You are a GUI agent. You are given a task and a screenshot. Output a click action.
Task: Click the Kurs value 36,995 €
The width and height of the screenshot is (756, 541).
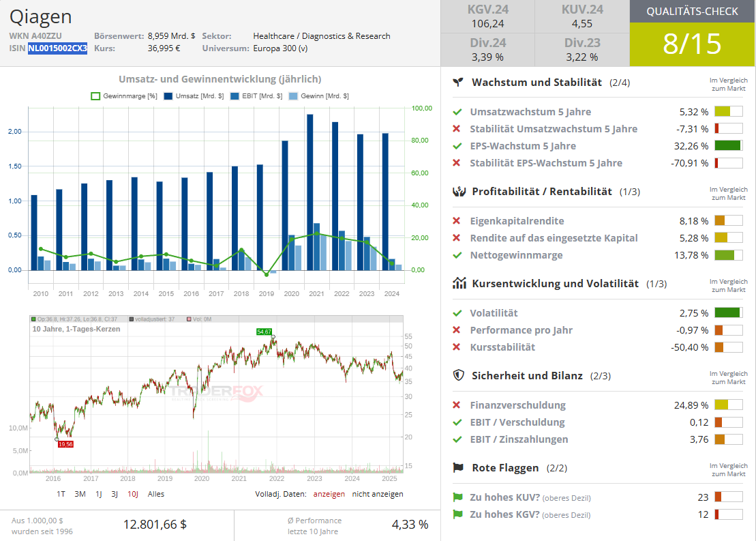tap(164, 48)
